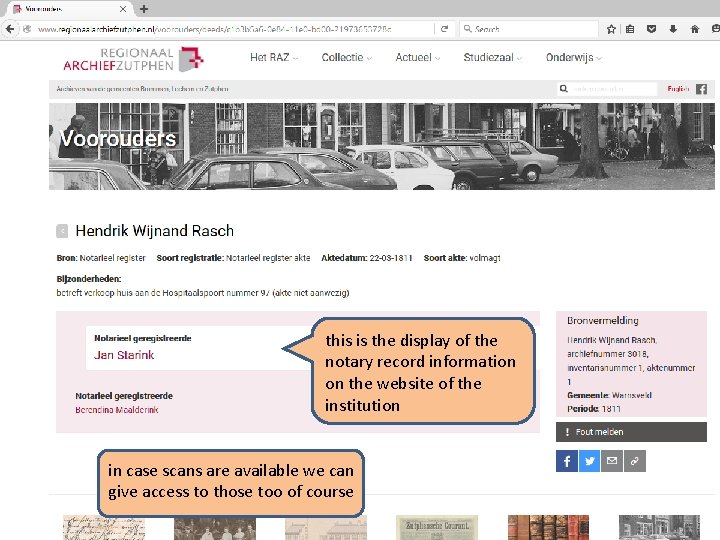Open the Actueel dropdown menu
This screenshot has width=720, height=540.
click(417, 57)
